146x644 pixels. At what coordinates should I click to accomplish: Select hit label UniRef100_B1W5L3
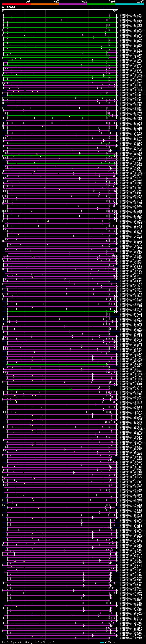click(x=131, y=168)
